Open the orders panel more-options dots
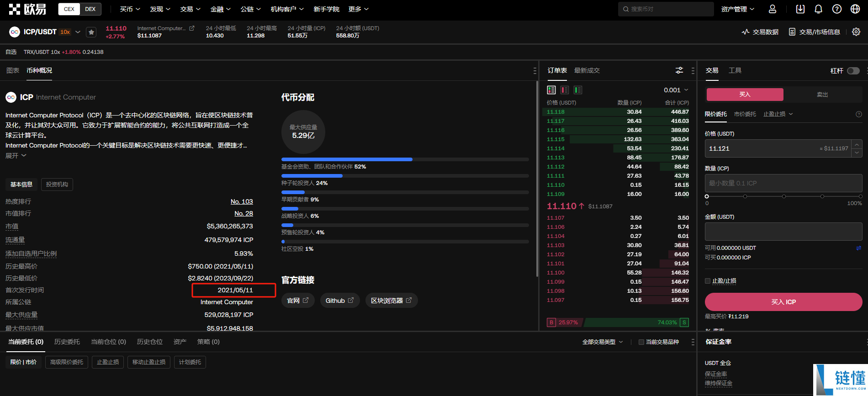868x396 pixels. click(693, 342)
